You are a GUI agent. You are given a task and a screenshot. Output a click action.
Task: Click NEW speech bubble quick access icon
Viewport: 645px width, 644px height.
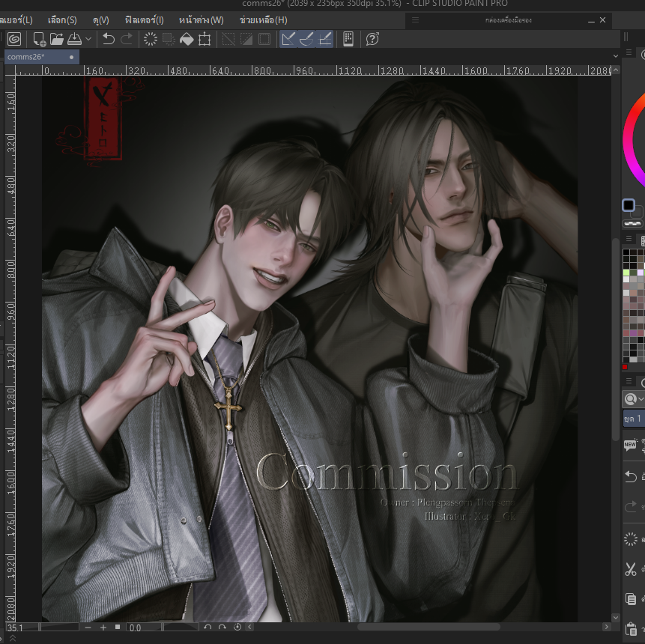630,445
